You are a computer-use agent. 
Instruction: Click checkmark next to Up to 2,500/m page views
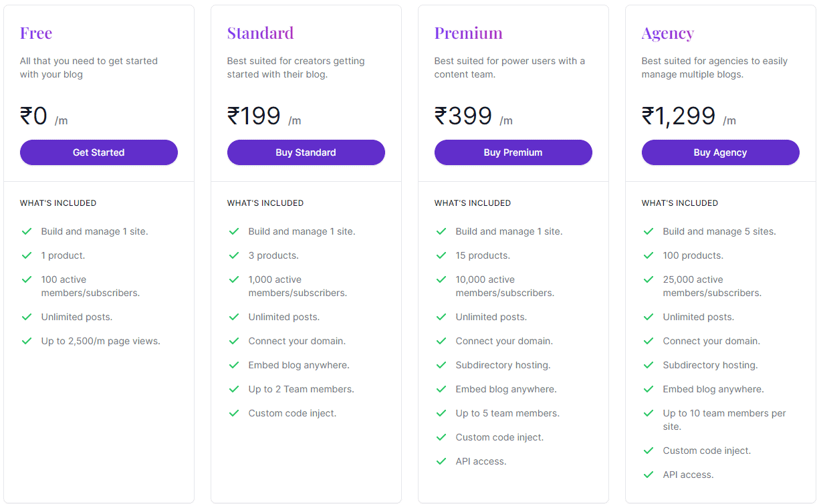27,341
